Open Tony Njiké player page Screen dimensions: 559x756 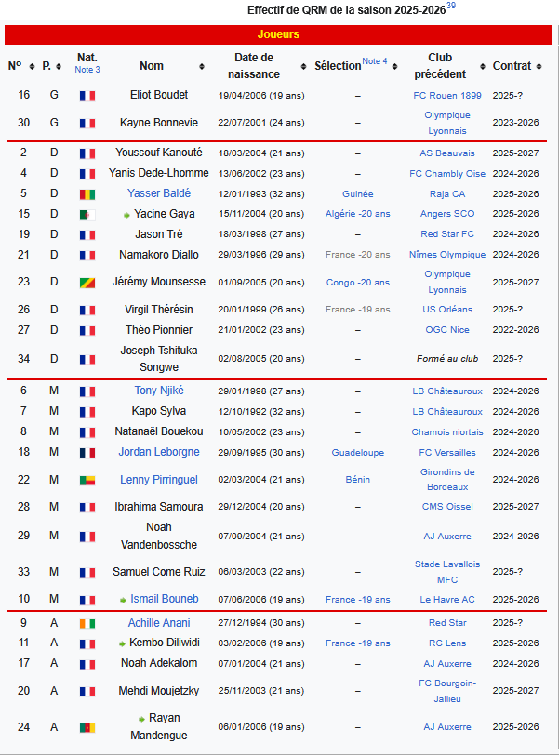[x=159, y=391]
